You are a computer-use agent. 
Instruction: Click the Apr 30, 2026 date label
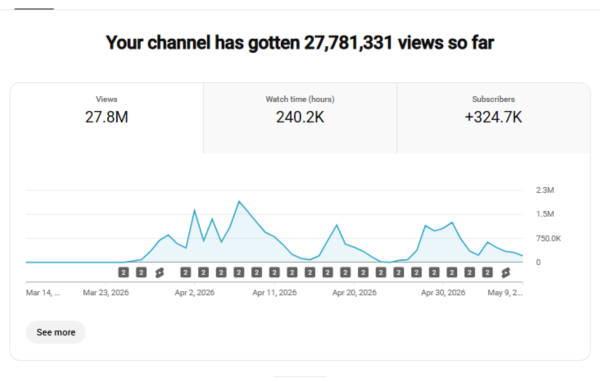443,293
